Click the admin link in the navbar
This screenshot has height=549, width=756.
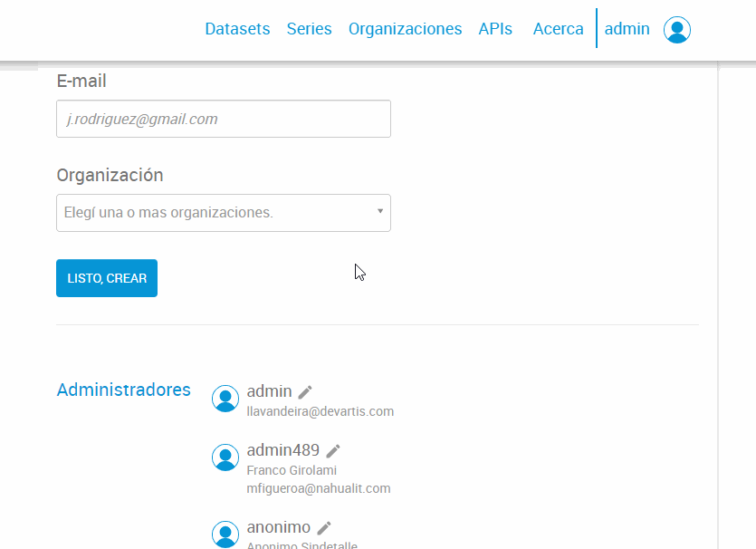click(x=627, y=29)
